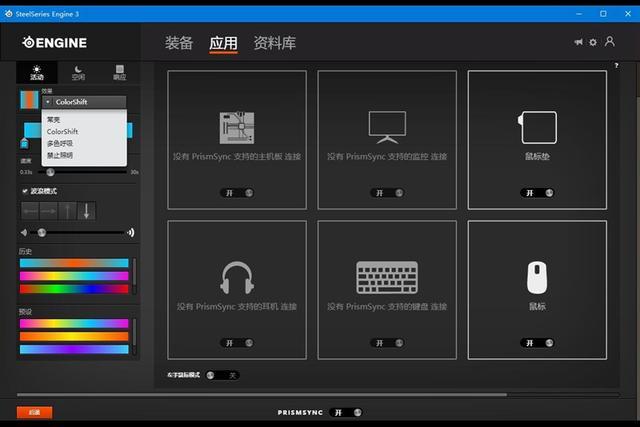Toggle PrismSync for the keyboard card
The height and width of the screenshot is (427, 640).
[387, 343]
